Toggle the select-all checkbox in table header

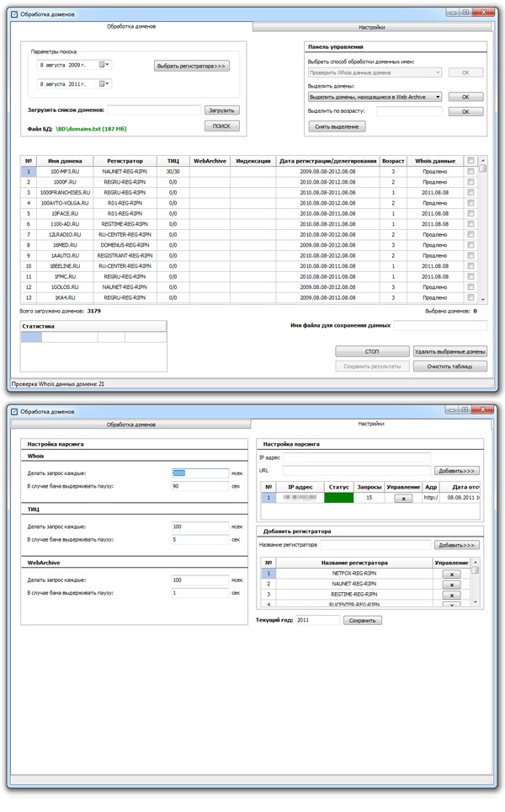(x=470, y=161)
